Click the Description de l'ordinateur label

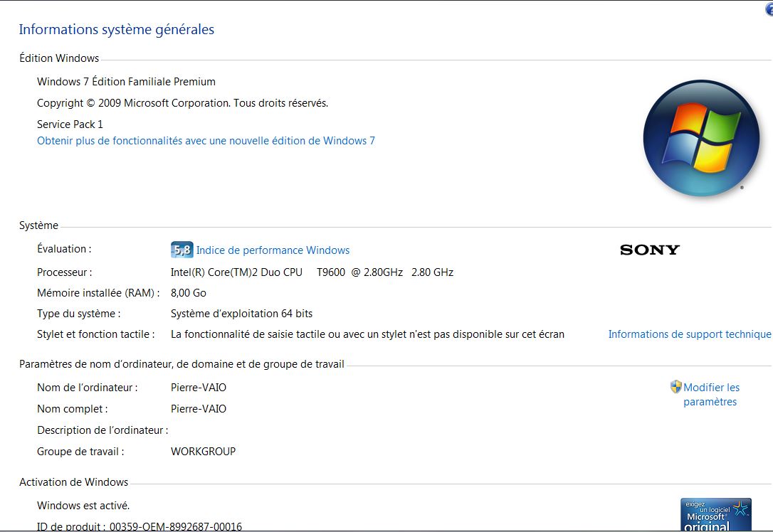coord(102,430)
